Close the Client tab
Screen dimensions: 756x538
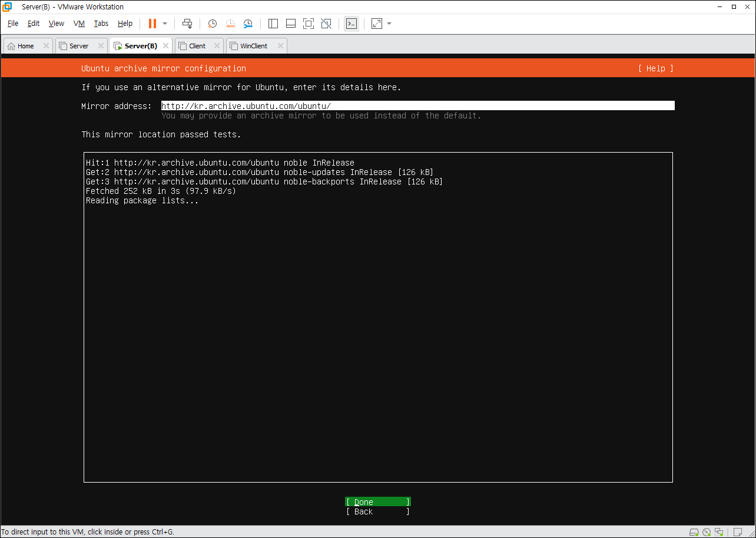click(217, 46)
